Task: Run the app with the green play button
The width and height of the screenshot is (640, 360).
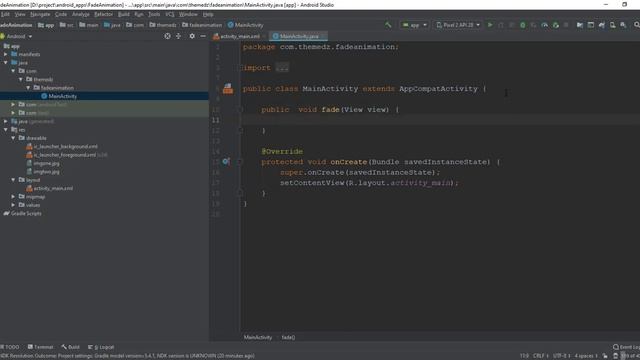Action: (x=490, y=25)
